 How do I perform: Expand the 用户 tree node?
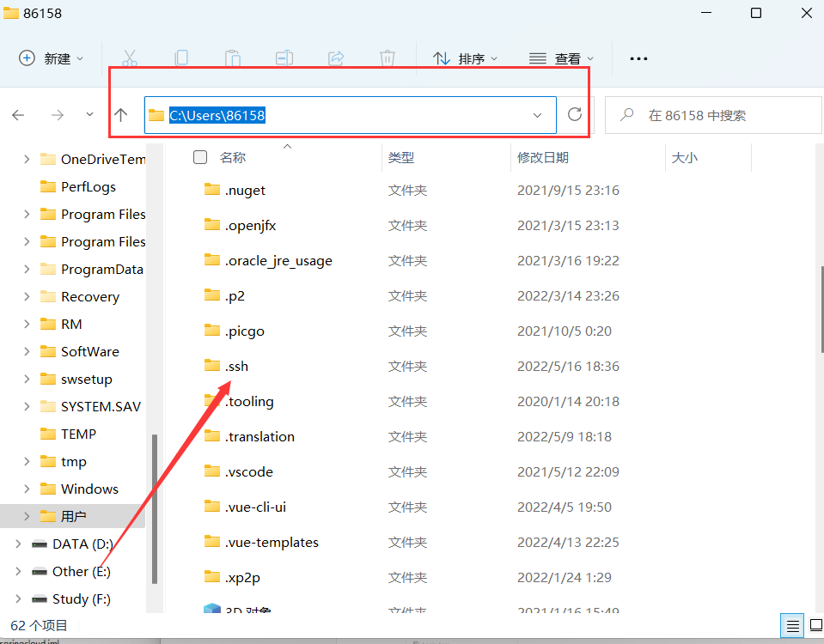(x=27, y=516)
